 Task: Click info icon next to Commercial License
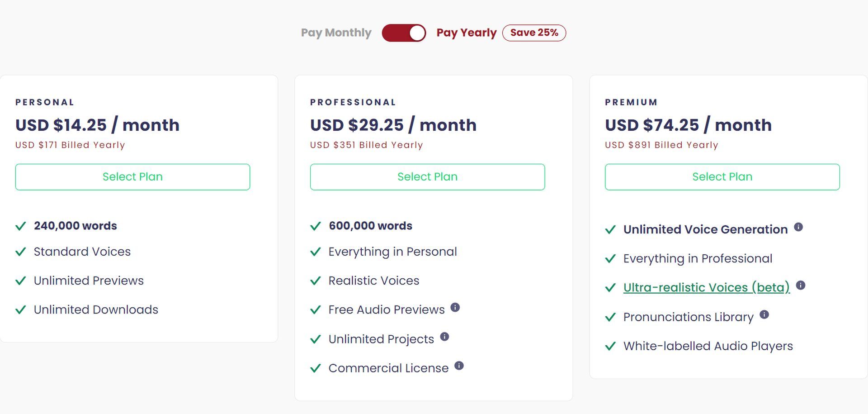459,366
